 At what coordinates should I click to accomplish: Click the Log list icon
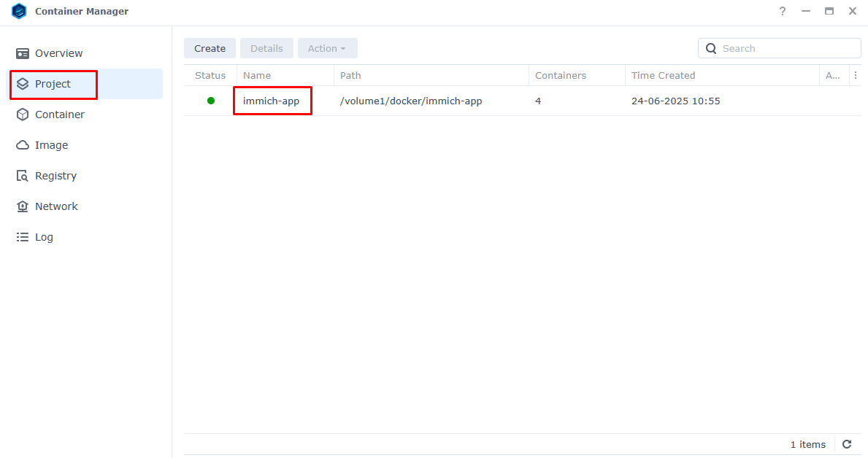point(23,237)
